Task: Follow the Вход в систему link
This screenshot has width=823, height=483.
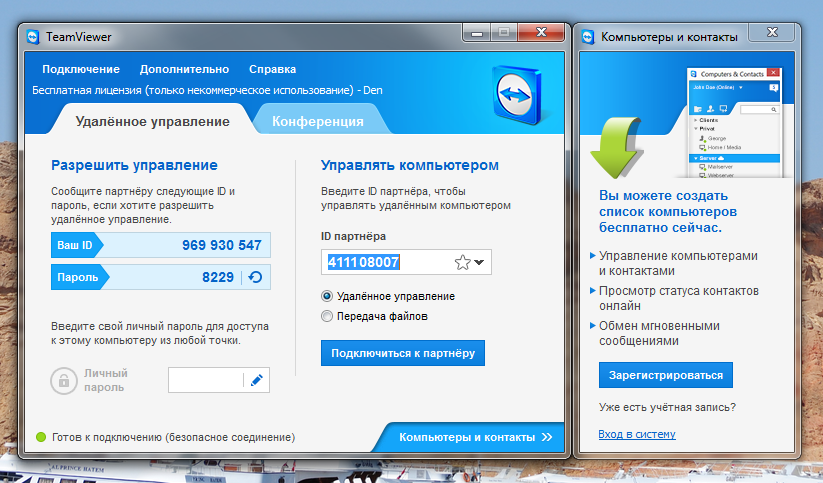Action: [637, 434]
